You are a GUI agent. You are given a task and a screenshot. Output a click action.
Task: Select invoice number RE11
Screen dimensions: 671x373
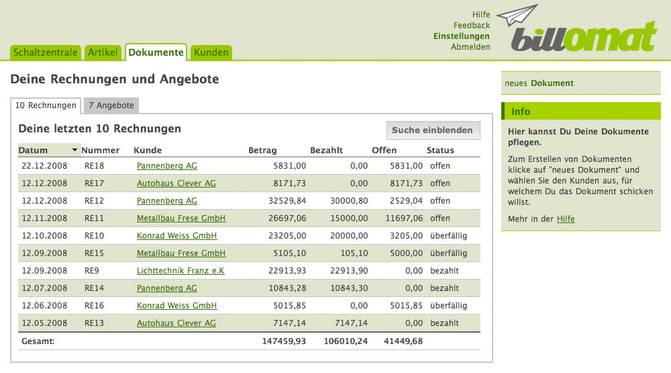[x=94, y=218]
